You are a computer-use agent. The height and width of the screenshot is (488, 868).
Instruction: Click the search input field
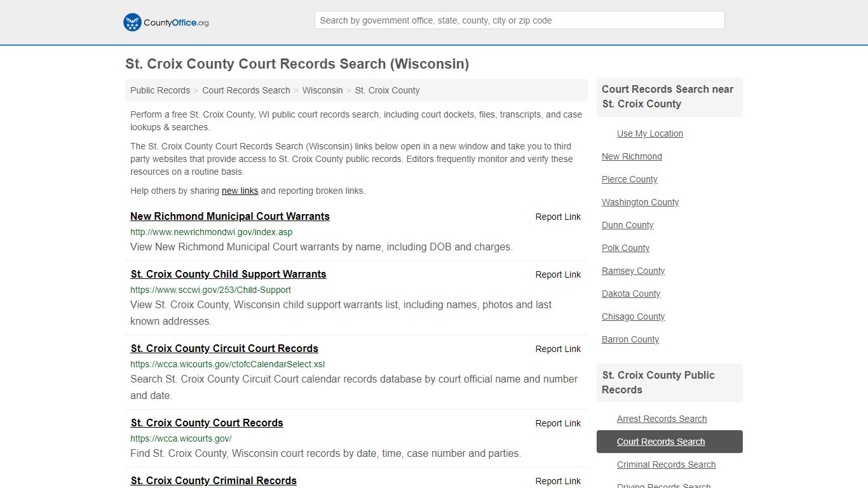[519, 20]
